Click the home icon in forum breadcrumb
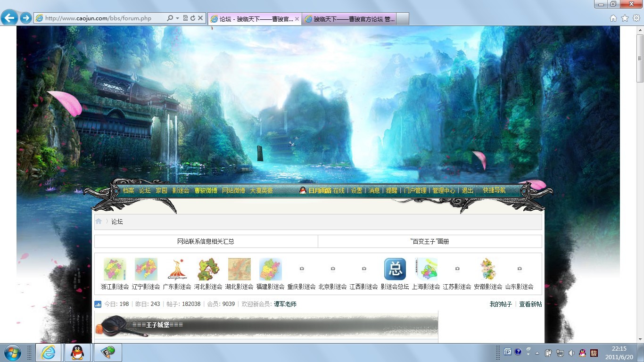 (x=99, y=222)
